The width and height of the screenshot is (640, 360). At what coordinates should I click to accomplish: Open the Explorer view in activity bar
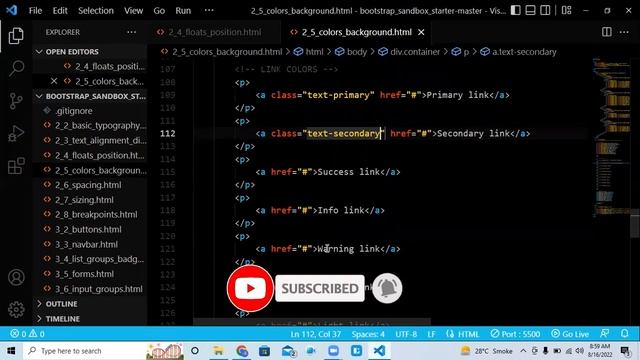click(x=16, y=36)
